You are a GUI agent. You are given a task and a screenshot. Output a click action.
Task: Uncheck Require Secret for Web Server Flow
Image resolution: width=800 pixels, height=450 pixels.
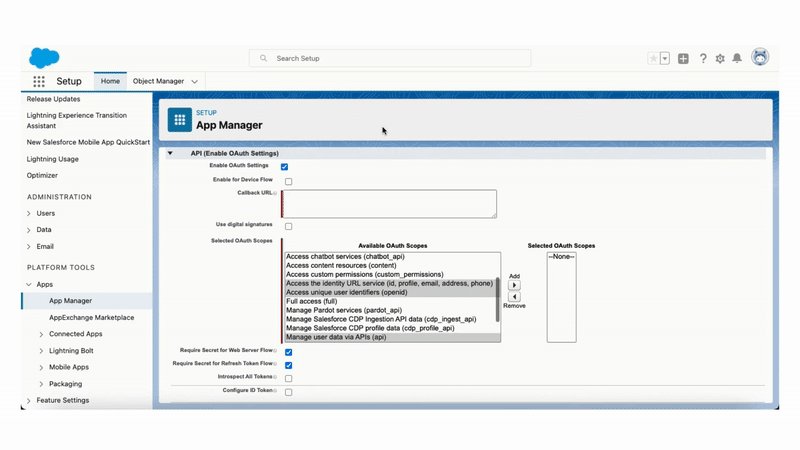click(289, 352)
